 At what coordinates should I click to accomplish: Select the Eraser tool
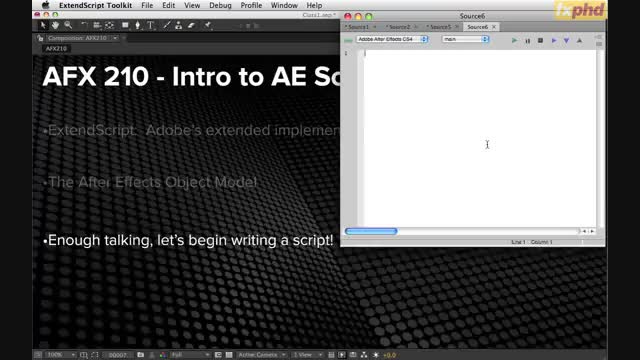191,25
